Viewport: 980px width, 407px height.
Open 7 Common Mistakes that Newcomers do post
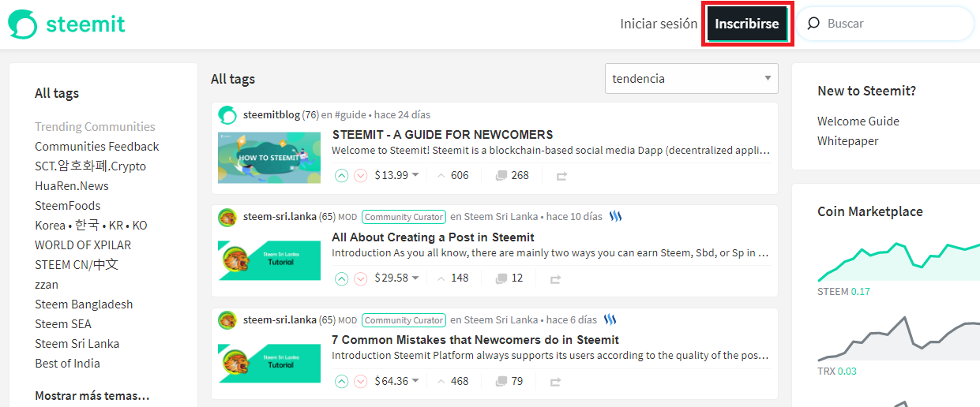coord(475,340)
